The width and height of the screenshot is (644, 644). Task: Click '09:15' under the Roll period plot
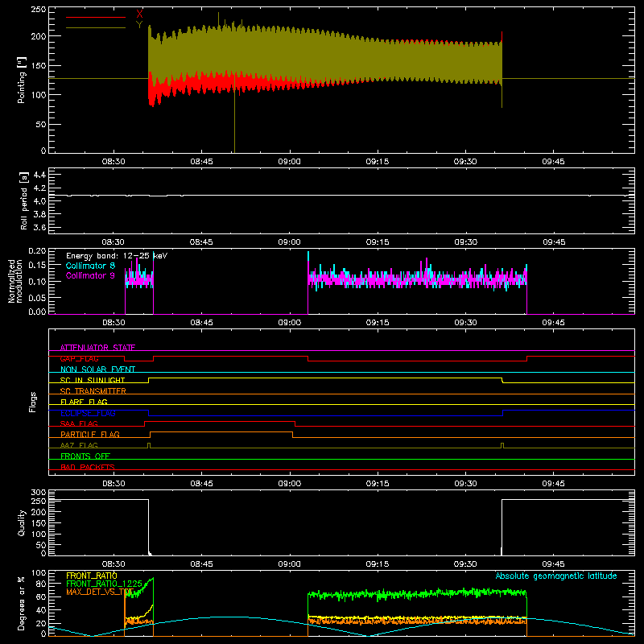tap(378, 242)
